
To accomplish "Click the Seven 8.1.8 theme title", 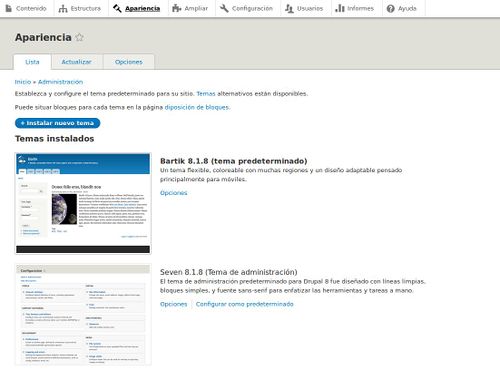I will point(228,272).
